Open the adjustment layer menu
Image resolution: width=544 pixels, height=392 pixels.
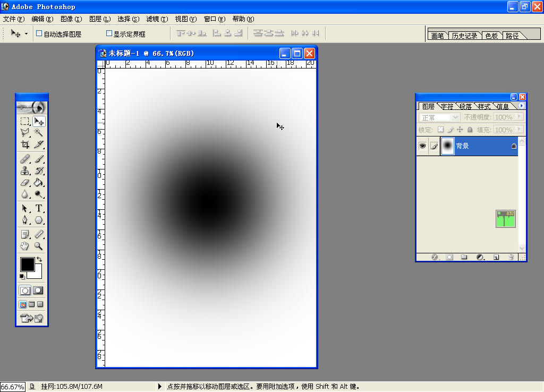click(x=480, y=257)
